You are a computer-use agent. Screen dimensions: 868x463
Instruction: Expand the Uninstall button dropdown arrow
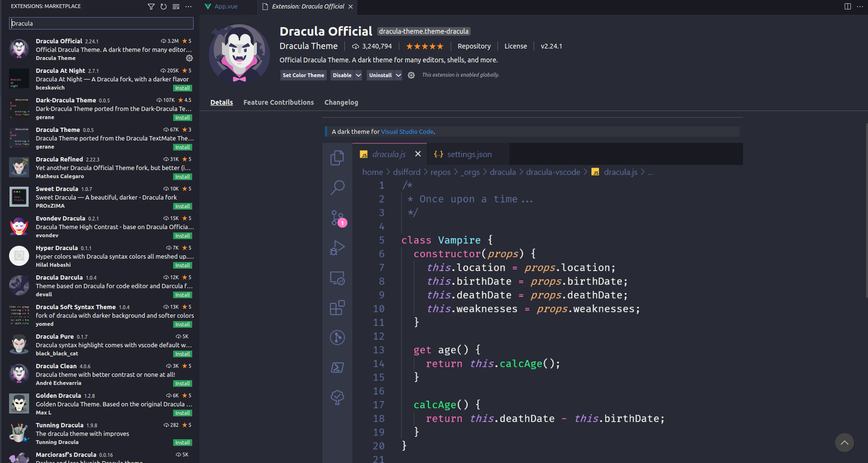[x=398, y=75]
